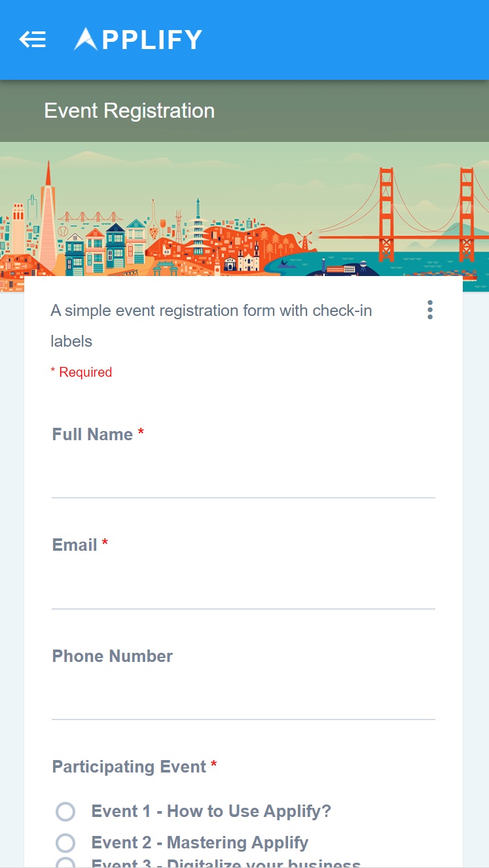489x868 pixels.
Task: Open the three-dot more options menu
Action: pyautogui.click(x=429, y=310)
